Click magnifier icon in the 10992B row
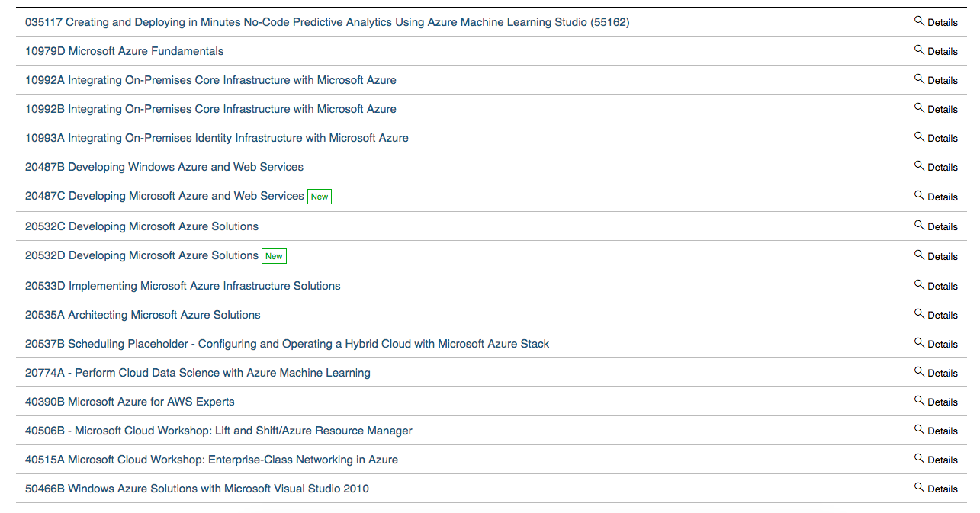The height and width of the screenshot is (513, 980). coord(919,108)
